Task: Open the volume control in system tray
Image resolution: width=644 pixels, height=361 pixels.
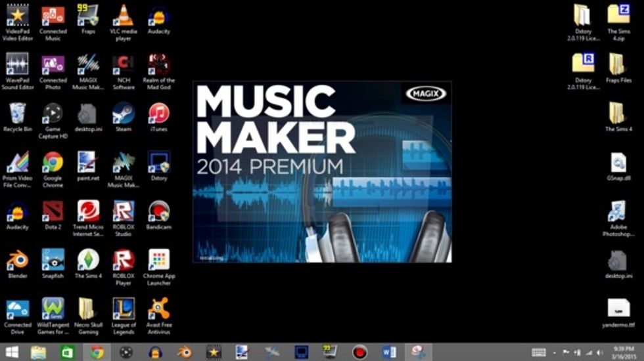Action: click(600, 352)
